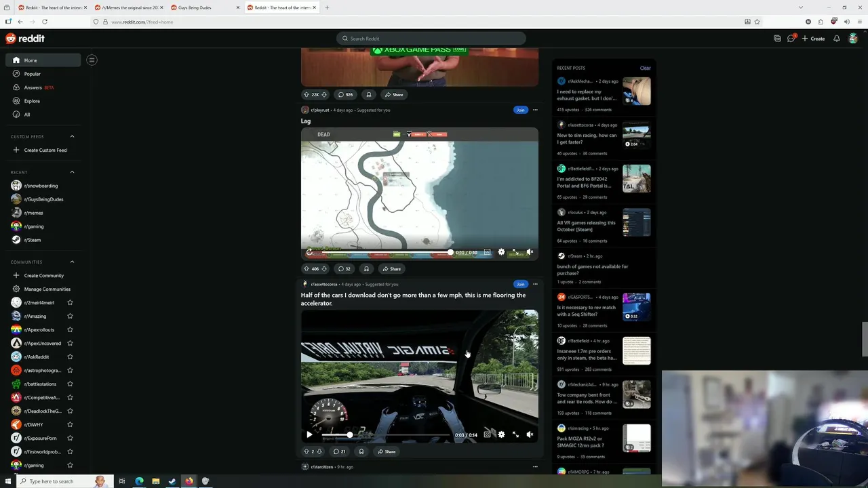Clear the Recent Posts list

(645, 68)
